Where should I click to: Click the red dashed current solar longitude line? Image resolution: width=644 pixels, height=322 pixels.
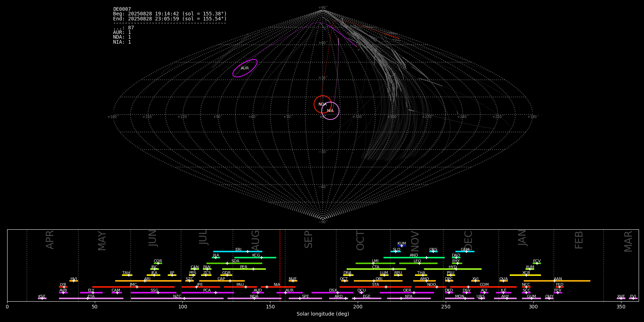(x=280, y=265)
